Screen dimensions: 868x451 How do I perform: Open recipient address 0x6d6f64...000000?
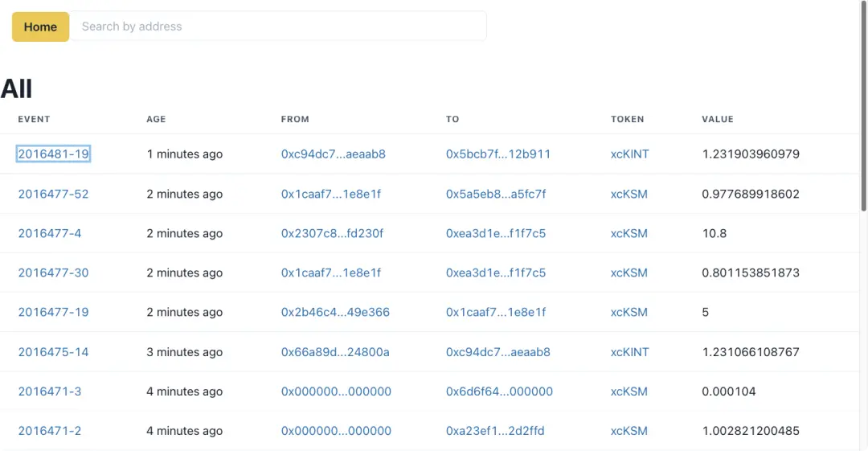(x=499, y=392)
